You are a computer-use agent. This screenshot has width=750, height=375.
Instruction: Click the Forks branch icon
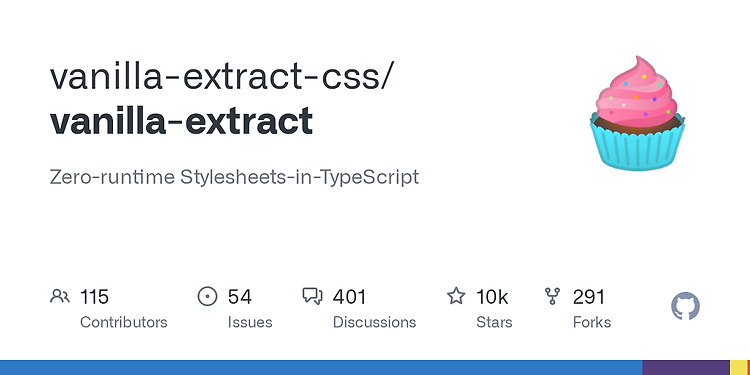click(552, 297)
